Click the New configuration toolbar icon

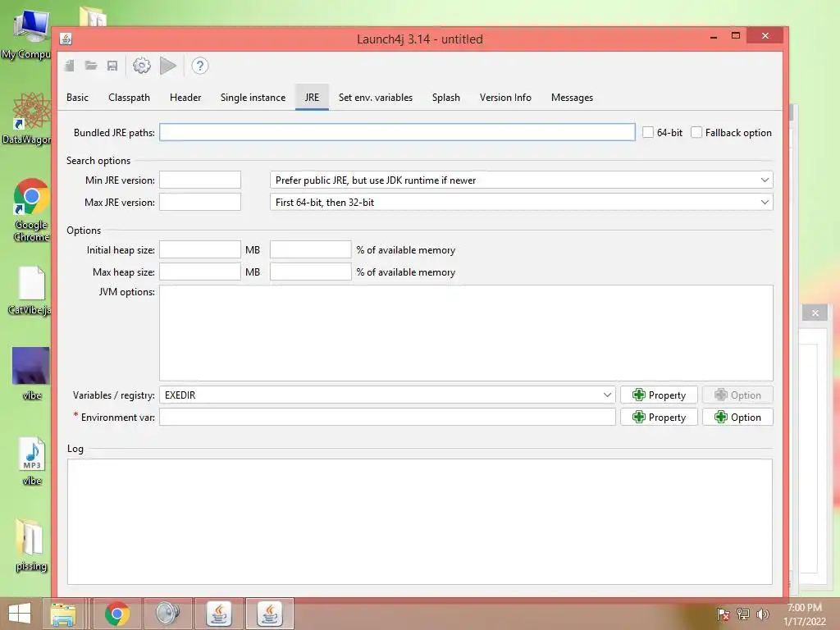70,66
